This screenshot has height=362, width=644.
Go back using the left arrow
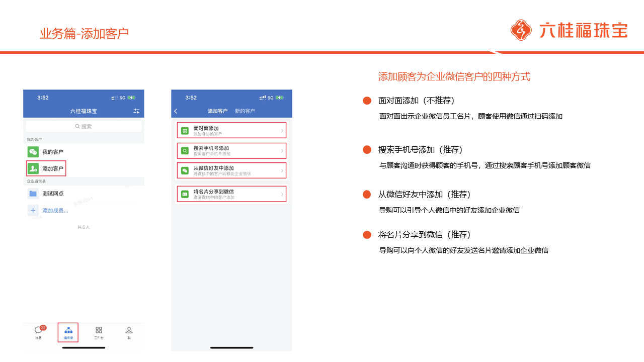coord(176,111)
